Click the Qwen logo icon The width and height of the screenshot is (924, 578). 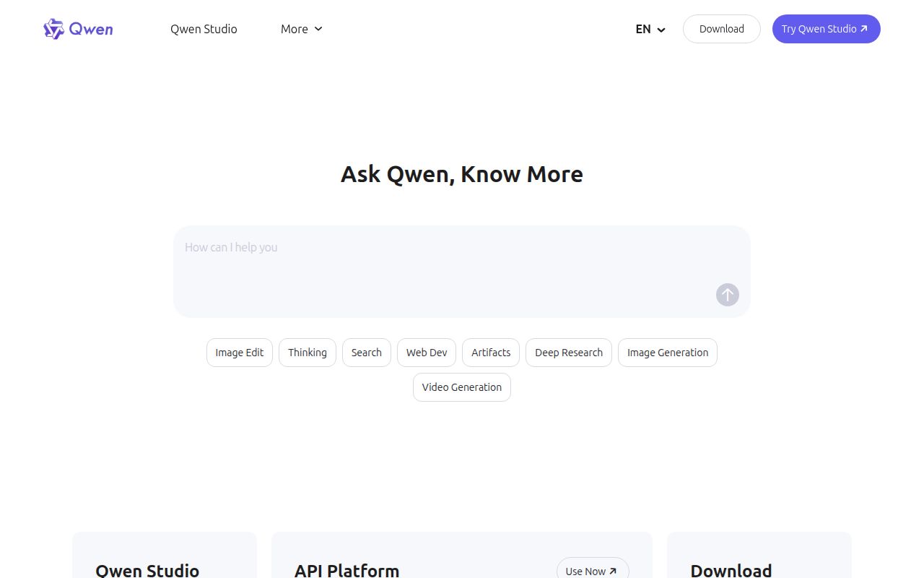click(x=54, y=29)
